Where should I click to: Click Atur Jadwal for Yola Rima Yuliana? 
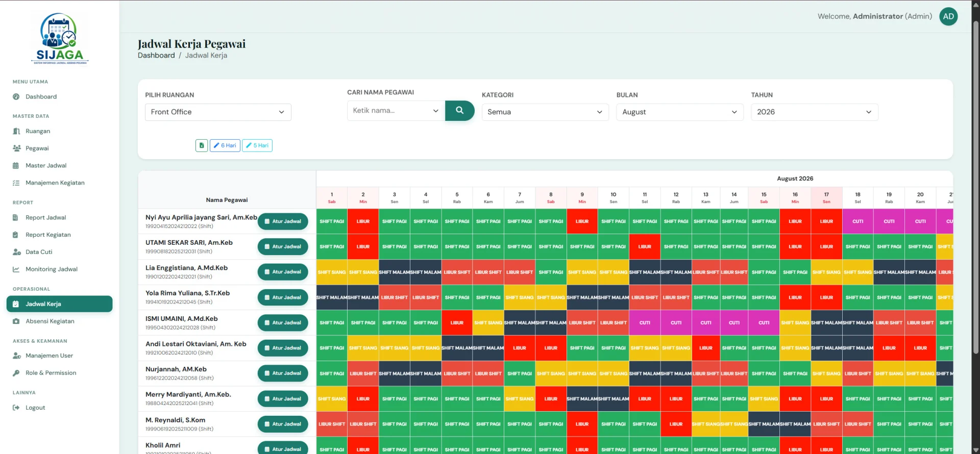pos(283,297)
